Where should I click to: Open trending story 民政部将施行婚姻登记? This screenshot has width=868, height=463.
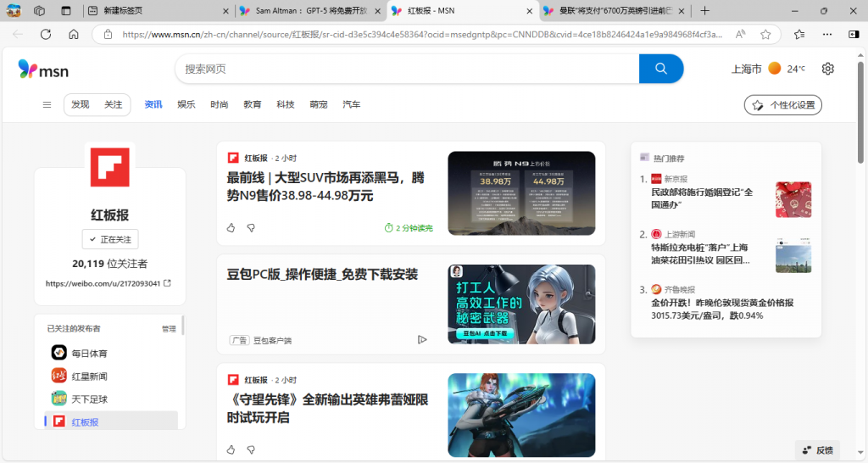coord(702,198)
